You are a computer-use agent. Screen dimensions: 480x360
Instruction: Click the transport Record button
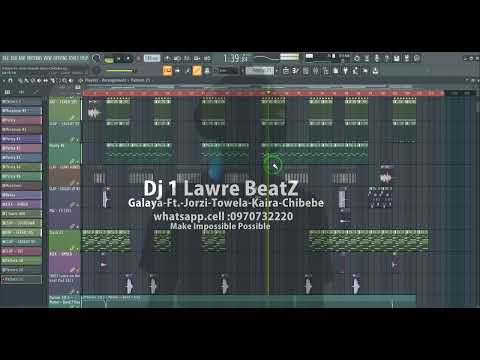coord(138,59)
